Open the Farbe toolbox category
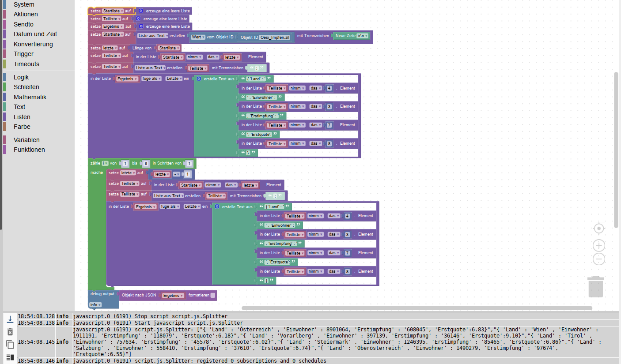621x364 pixels. point(22,127)
